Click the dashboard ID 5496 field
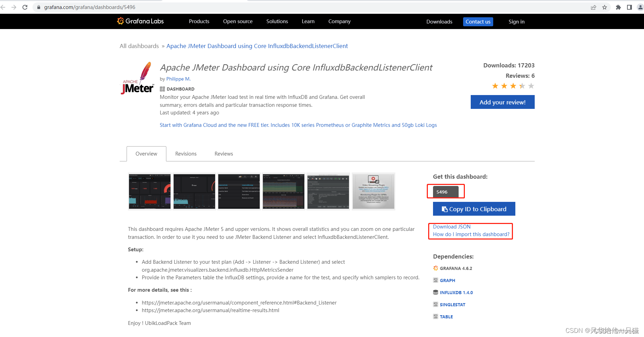The width and height of the screenshot is (644, 337). coord(446,192)
